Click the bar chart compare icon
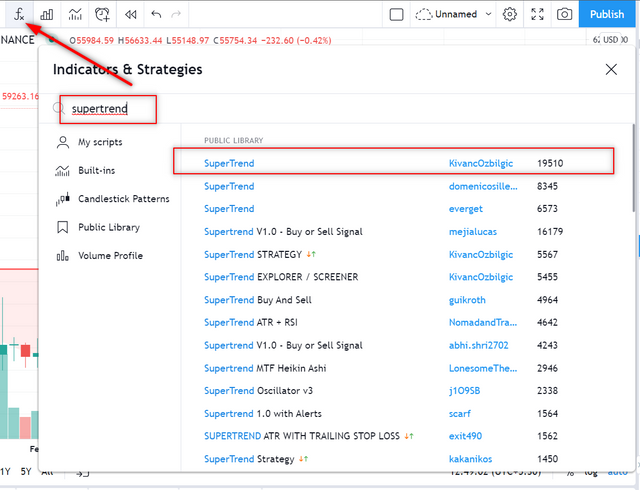This screenshot has width=640, height=490. [47, 15]
